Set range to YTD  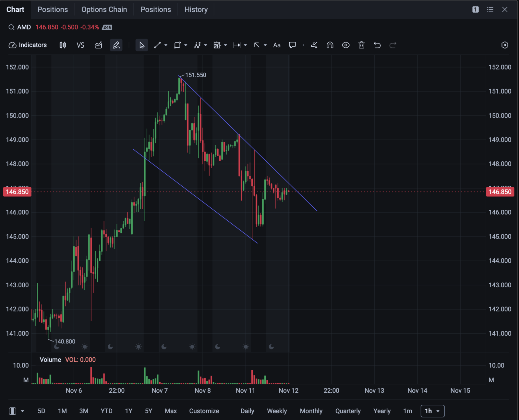106,411
